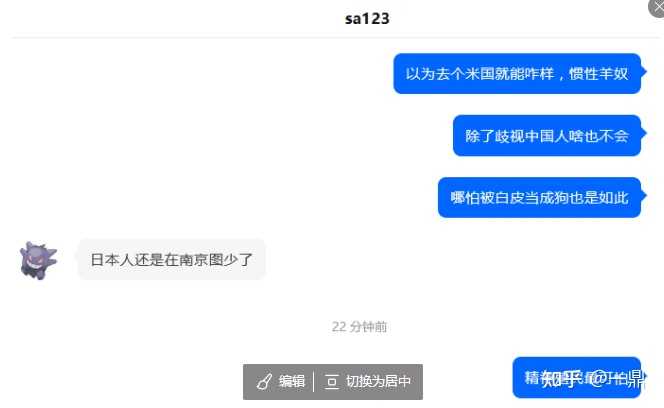Click the pointed tail of the 惯性羊奴 bubble
The height and width of the screenshot is (408, 664).
[644, 72]
